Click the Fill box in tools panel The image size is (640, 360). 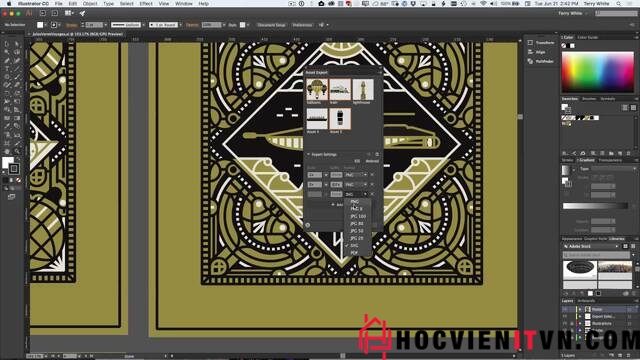pos(7,162)
